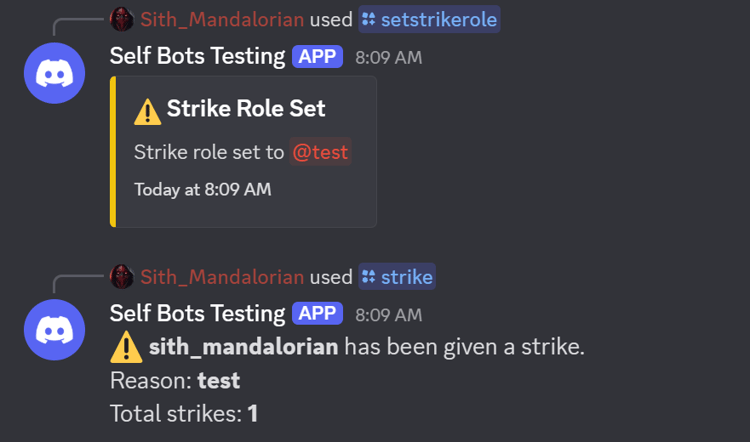Click the bold sith_mandalorian name in the strike message
Viewport: 750px width, 442px height.
click(242, 347)
